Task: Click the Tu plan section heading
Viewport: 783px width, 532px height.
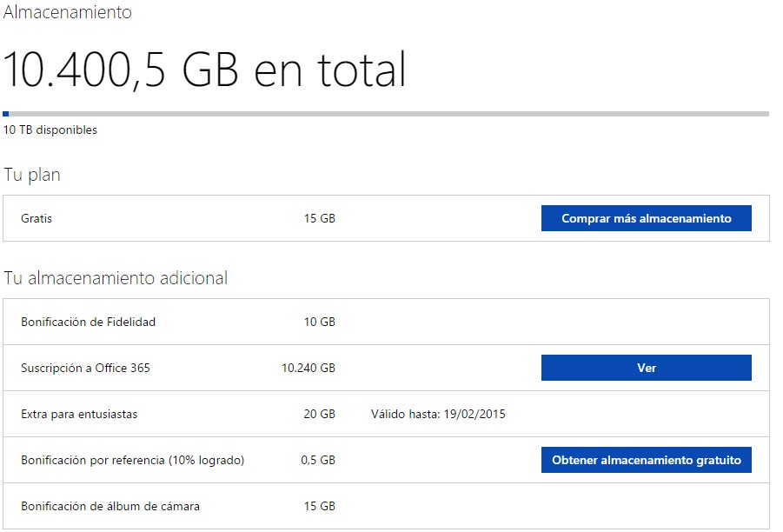Action: 32,175
